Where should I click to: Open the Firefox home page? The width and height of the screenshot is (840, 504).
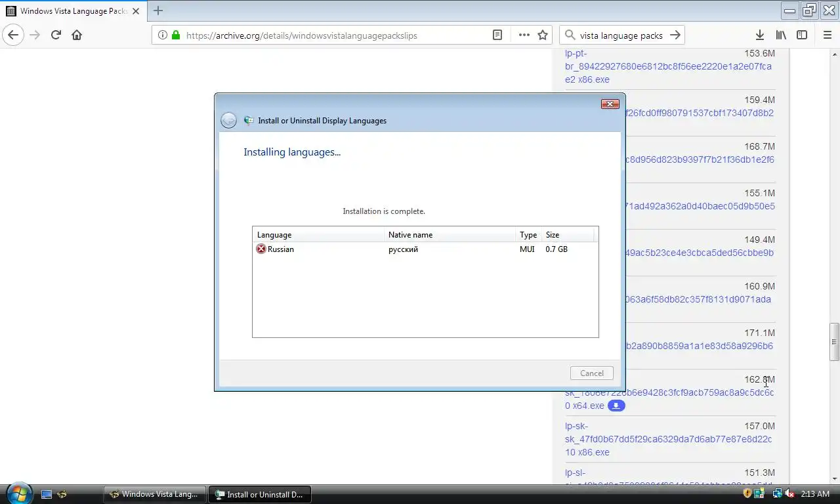pos(77,35)
